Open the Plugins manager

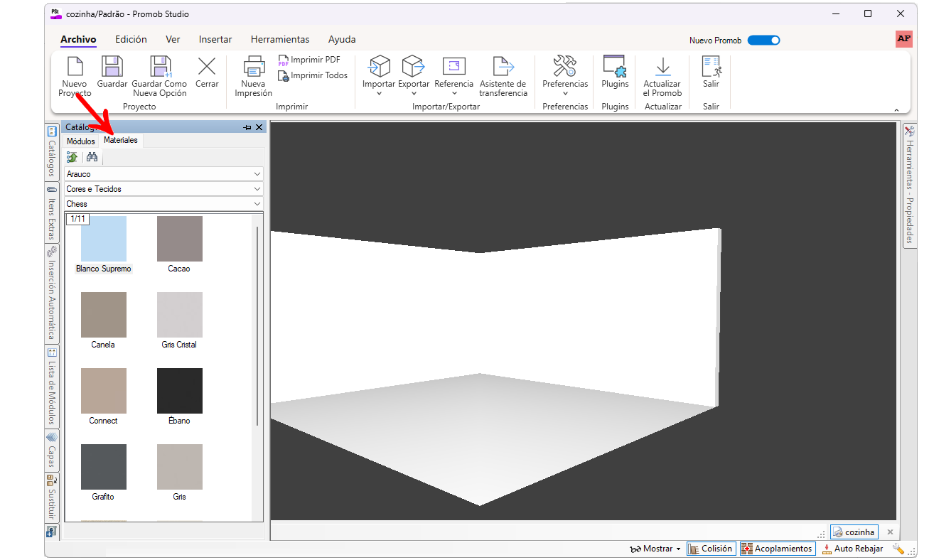[x=615, y=72]
